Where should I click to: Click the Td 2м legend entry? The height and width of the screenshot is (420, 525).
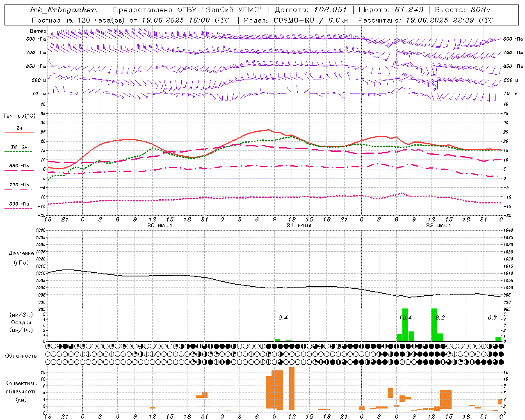[19, 147]
